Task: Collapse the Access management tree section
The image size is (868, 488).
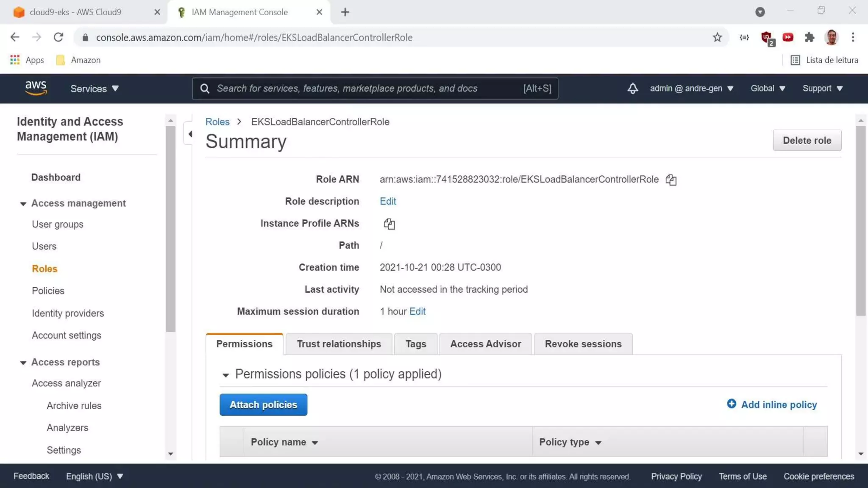Action: pos(23,204)
